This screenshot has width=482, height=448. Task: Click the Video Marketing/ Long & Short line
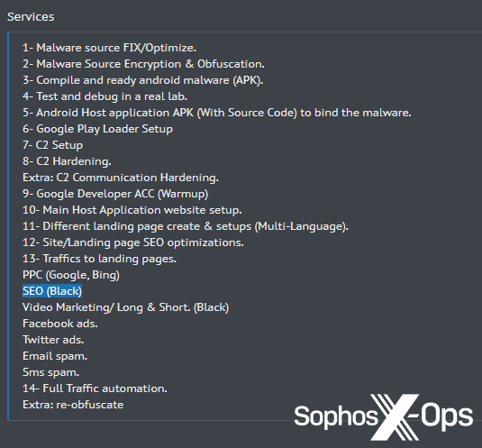126,307
